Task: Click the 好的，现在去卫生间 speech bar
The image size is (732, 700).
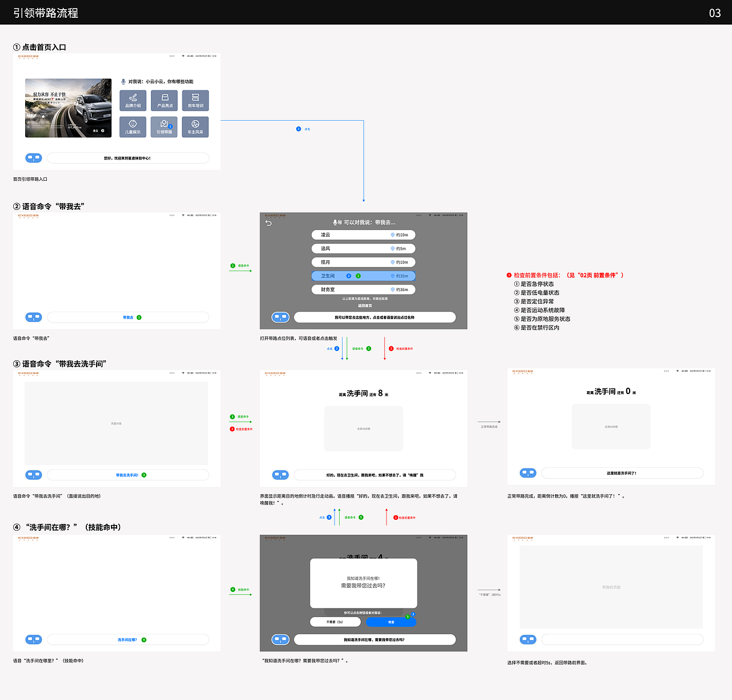Action: coord(375,475)
